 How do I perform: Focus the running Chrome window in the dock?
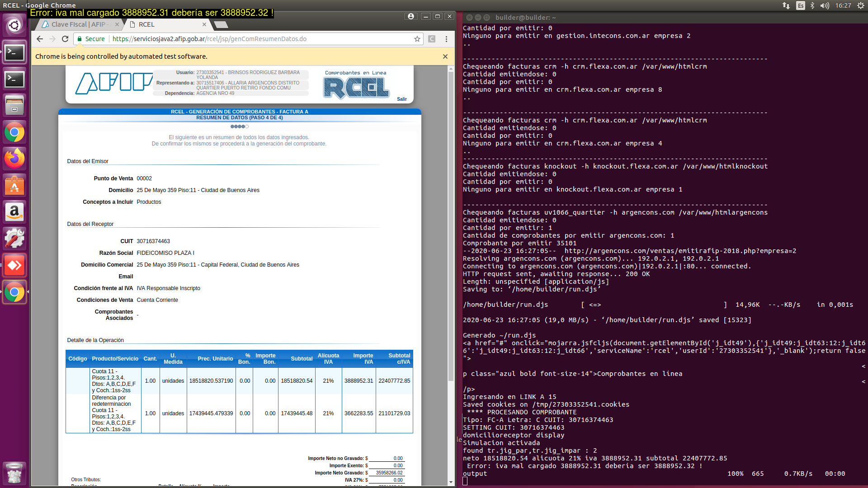14,292
